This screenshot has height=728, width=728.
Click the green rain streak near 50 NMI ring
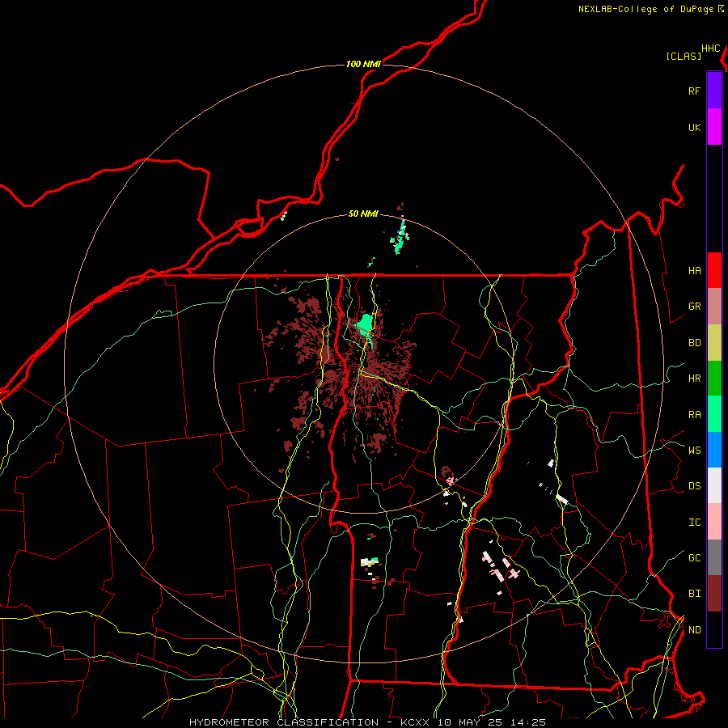pos(400,237)
